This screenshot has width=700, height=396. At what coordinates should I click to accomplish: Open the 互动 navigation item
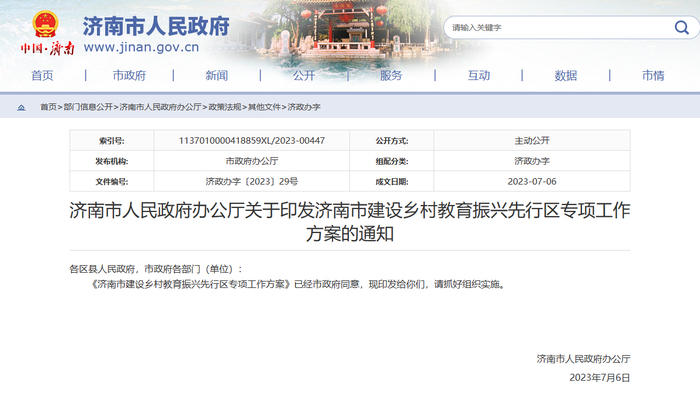tap(479, 75)
